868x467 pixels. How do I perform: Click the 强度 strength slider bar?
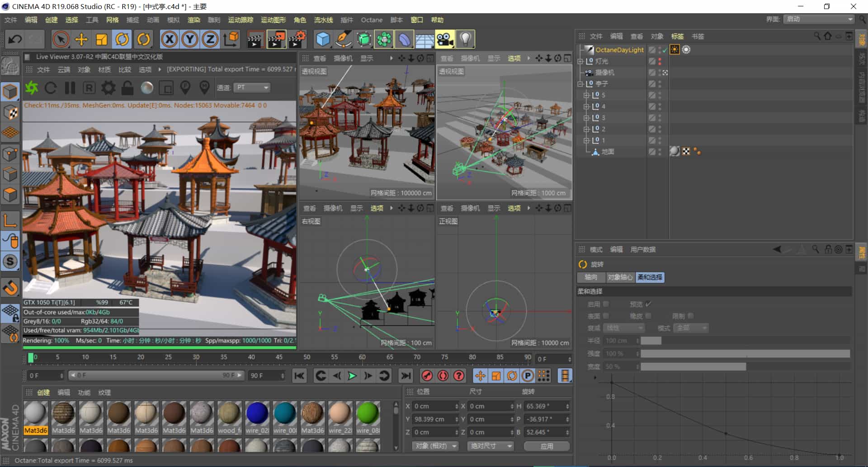[x=745, y=353]
